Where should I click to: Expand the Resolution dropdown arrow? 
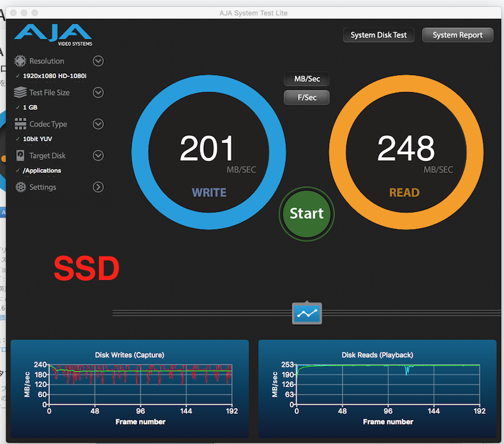pos(98,61)
